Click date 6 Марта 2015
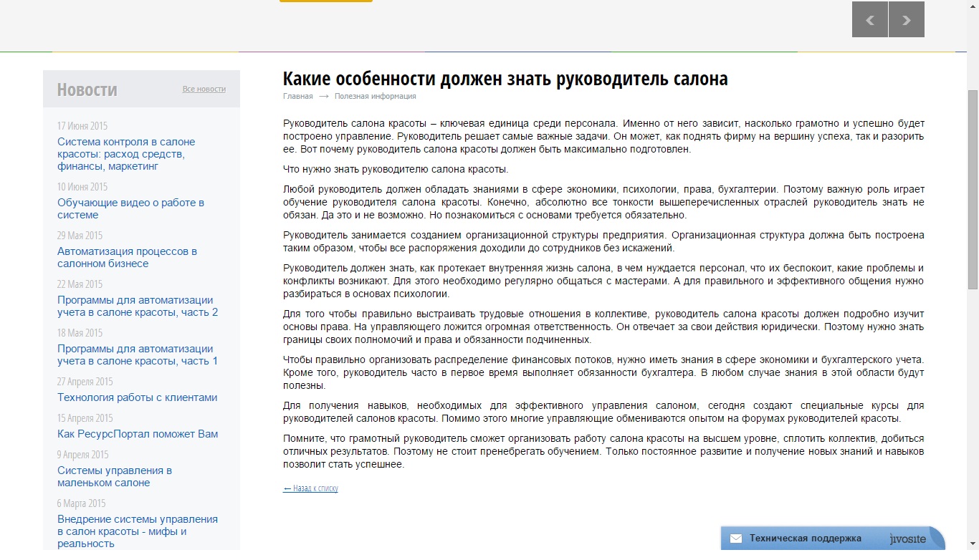 point(82,503)
